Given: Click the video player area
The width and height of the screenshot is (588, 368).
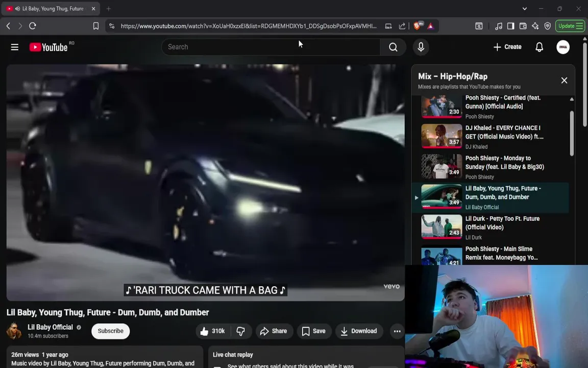Looking at the screenshot, I should coord(206,182).
